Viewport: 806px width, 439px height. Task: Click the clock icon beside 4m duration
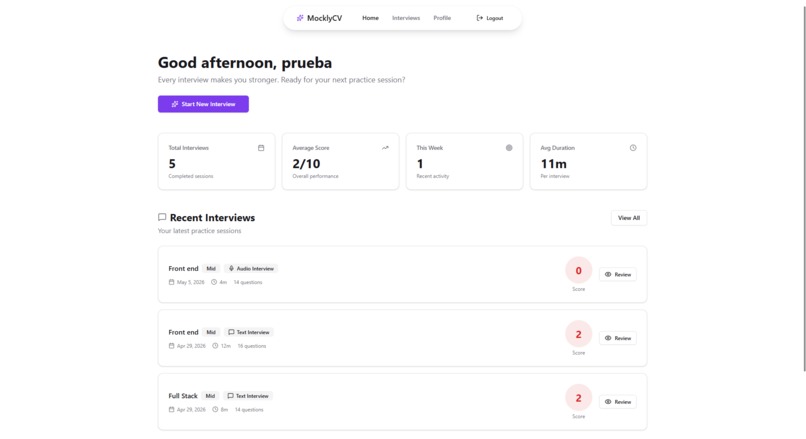coord(214,282)
